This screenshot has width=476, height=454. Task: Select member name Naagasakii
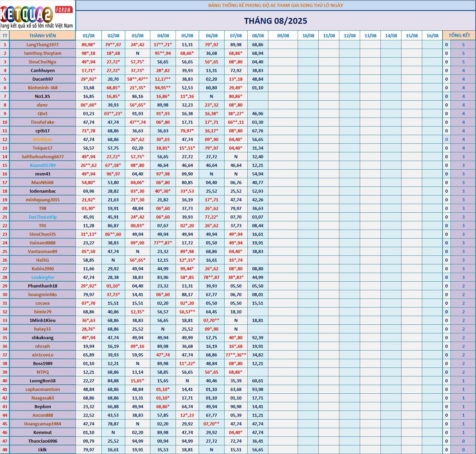point(42,398)
